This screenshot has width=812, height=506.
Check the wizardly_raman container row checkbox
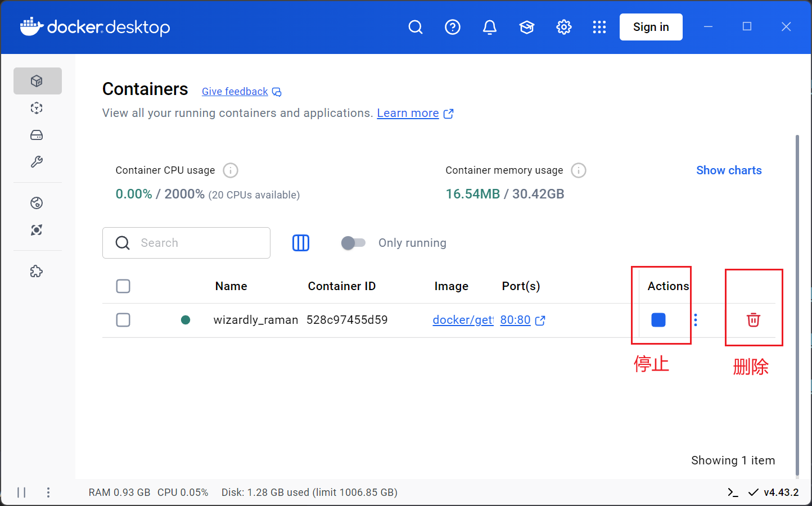(x=123, y=319)
